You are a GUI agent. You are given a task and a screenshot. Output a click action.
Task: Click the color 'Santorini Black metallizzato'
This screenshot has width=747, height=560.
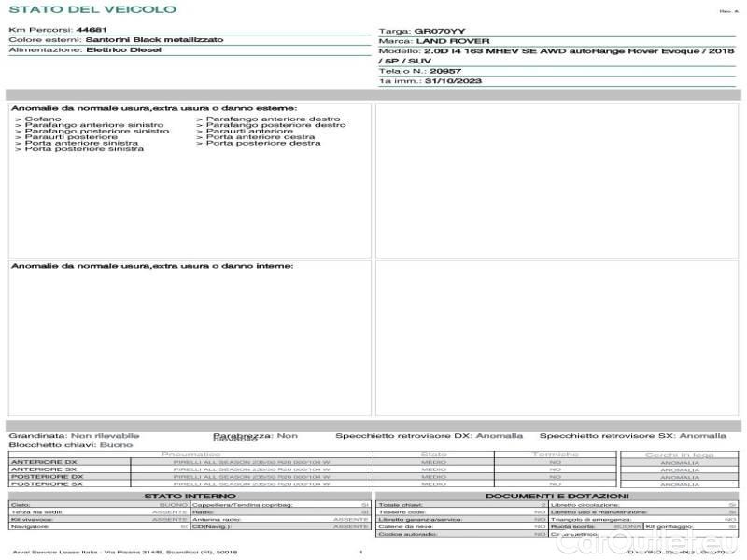154,39
